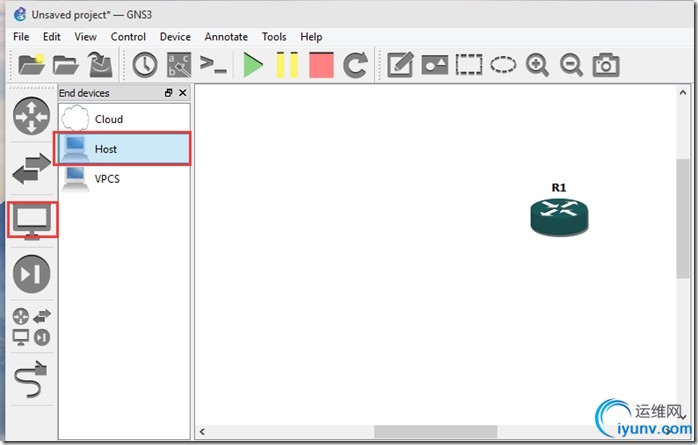
Task: Open the File menu
Action: click(21, 36)
